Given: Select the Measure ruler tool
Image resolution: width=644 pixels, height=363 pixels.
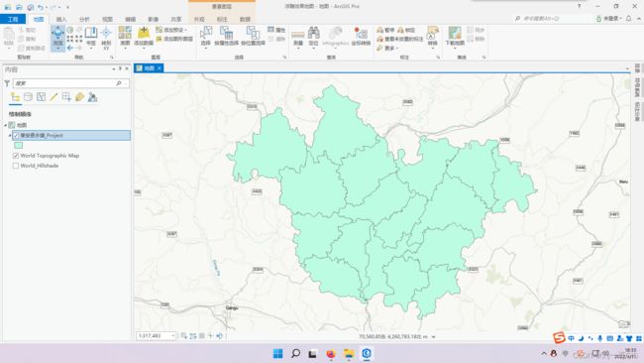Looking at the screenshot, I should tap(298, 38).
